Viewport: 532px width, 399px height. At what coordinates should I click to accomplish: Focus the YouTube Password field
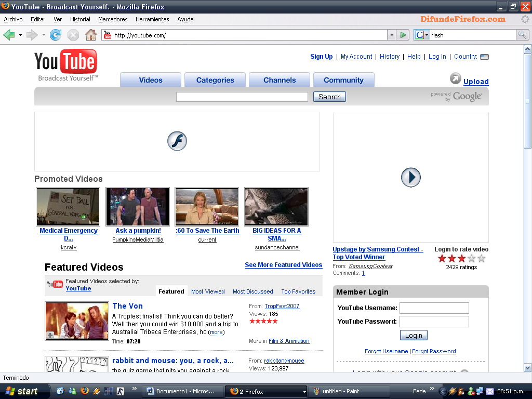(x=434, y=322)
